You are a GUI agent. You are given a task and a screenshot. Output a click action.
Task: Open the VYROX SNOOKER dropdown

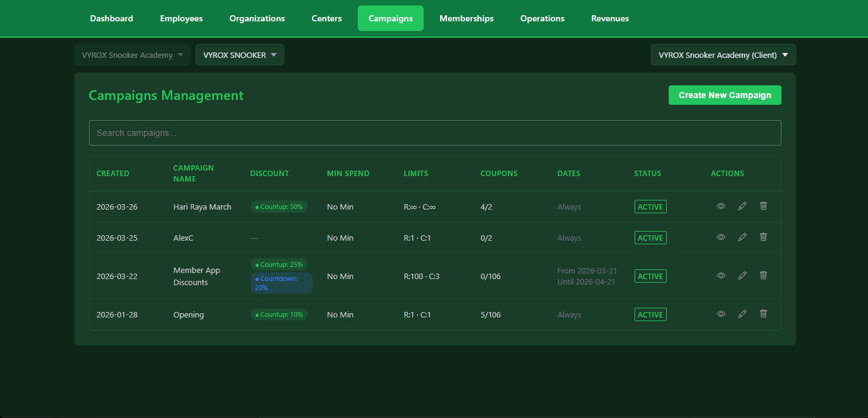click(240, 54)
